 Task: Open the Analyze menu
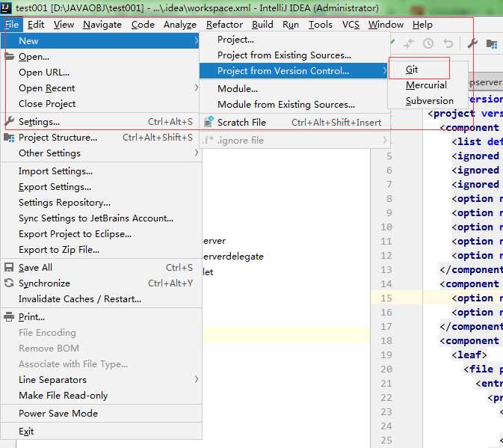coord(180,25)
